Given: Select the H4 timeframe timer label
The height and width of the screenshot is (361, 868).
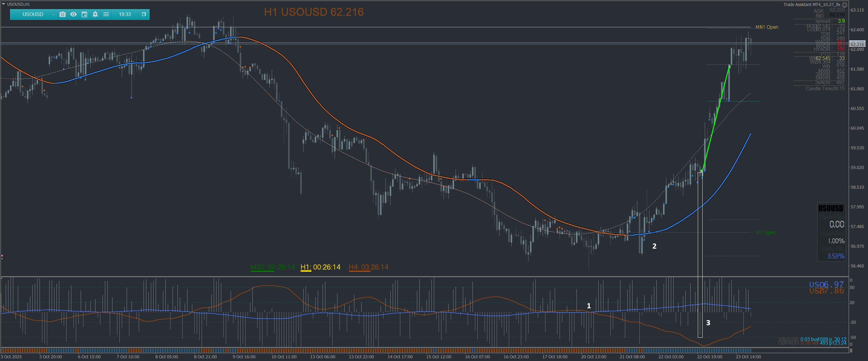Looking at the screenshot, I should 368,267.
